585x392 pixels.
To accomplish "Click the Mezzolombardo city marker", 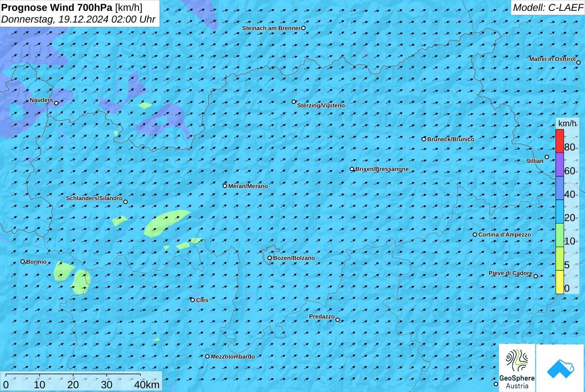I will 207,356.
